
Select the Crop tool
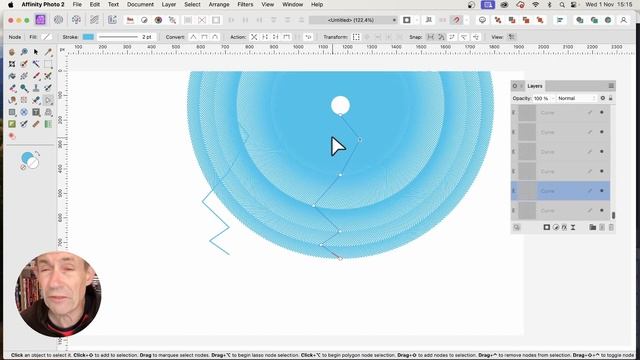pyautogui.click(x=12, y=64)
